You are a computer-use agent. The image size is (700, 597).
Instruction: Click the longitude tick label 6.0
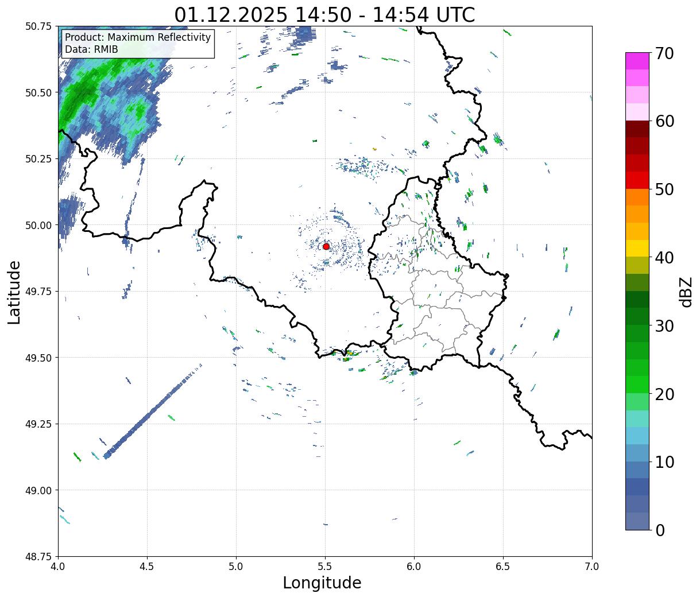tap(414, 566)
